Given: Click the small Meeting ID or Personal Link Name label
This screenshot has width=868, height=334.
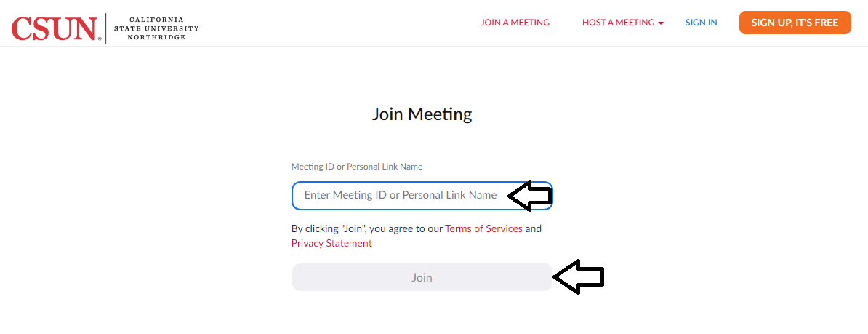Looking at the screenshot, I should [357, 167].
